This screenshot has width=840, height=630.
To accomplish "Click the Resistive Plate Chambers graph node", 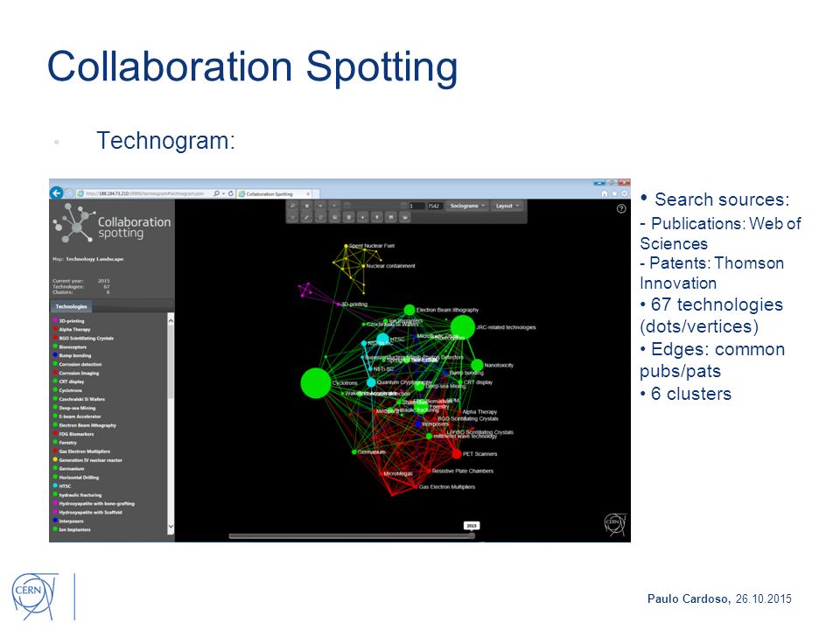I will click(429, 471).
